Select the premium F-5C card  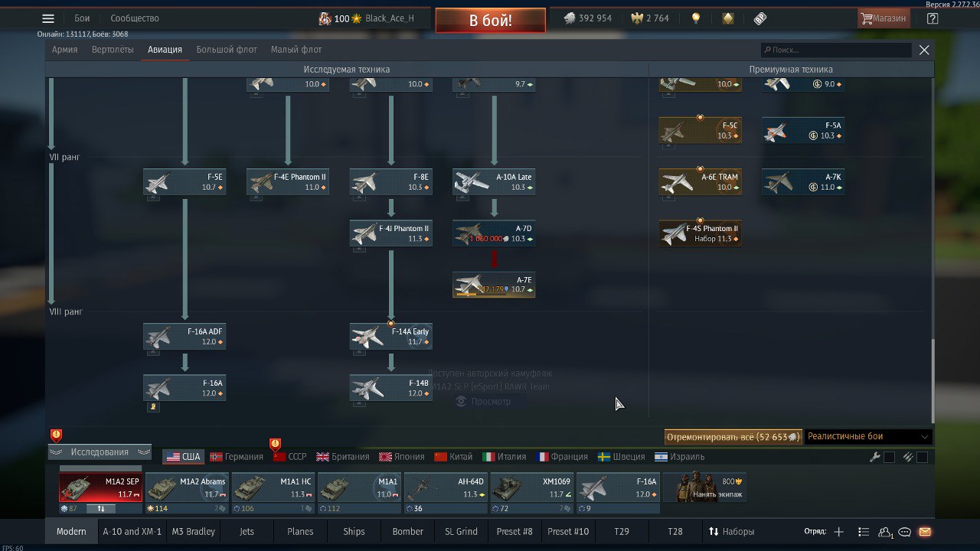(x=701, y=130)
